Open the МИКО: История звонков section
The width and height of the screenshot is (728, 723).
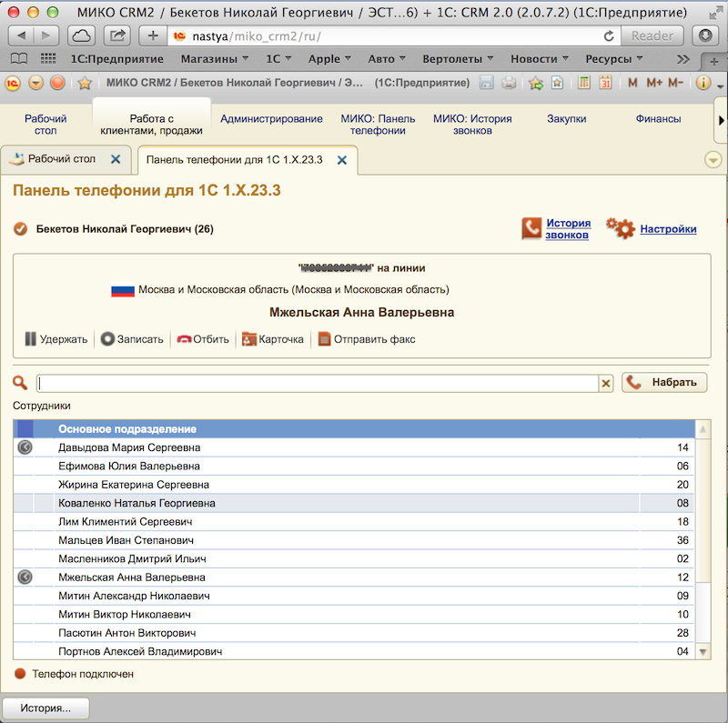point(472,125)
